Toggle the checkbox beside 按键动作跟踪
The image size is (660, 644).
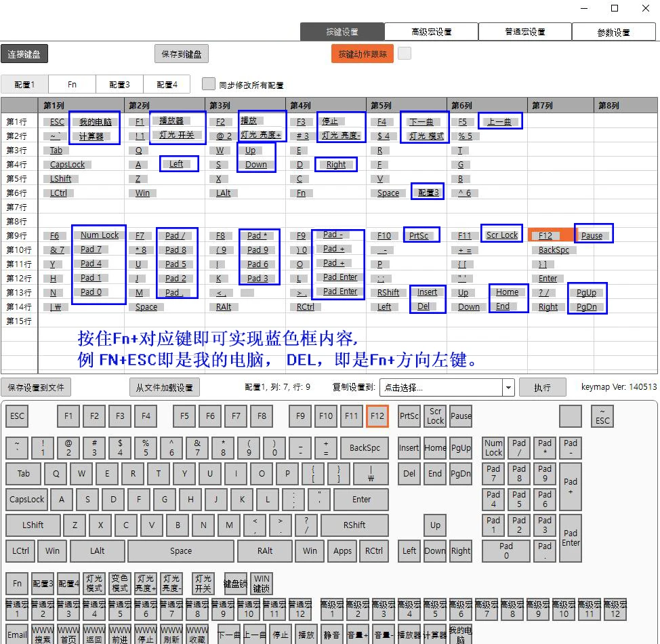(x=405, y=54)
